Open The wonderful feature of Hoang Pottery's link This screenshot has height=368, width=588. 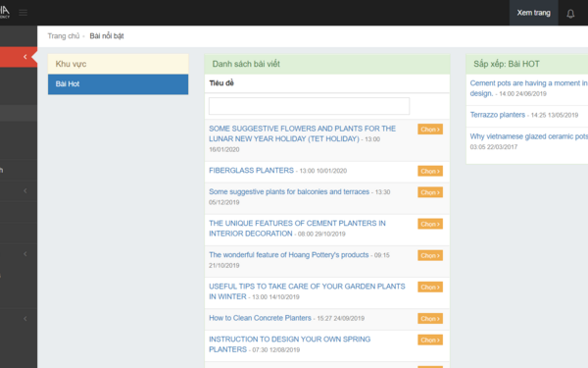[289, 255]
